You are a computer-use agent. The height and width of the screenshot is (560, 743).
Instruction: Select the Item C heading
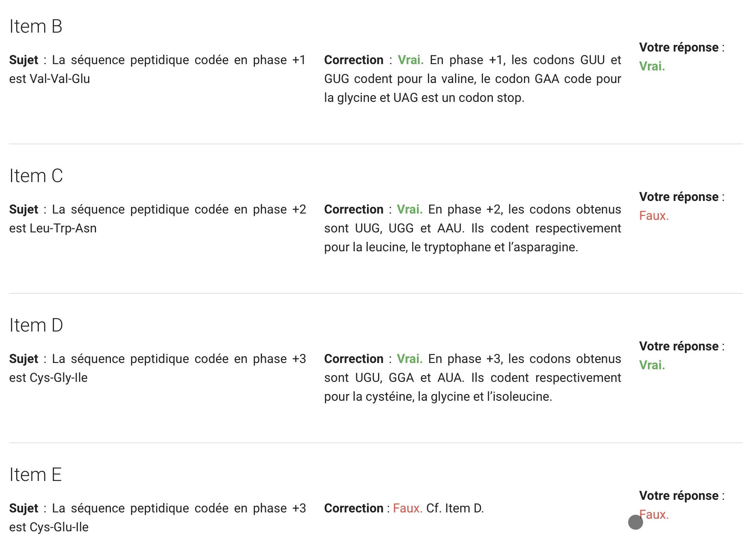[36, 176]
